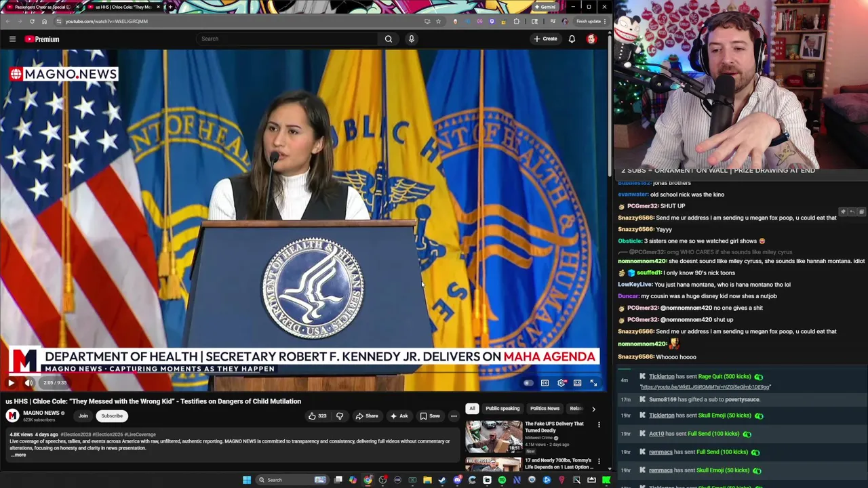The width and height of the screenshot is (868, 488).
Task: Click the Create video button
Action: 545,39
